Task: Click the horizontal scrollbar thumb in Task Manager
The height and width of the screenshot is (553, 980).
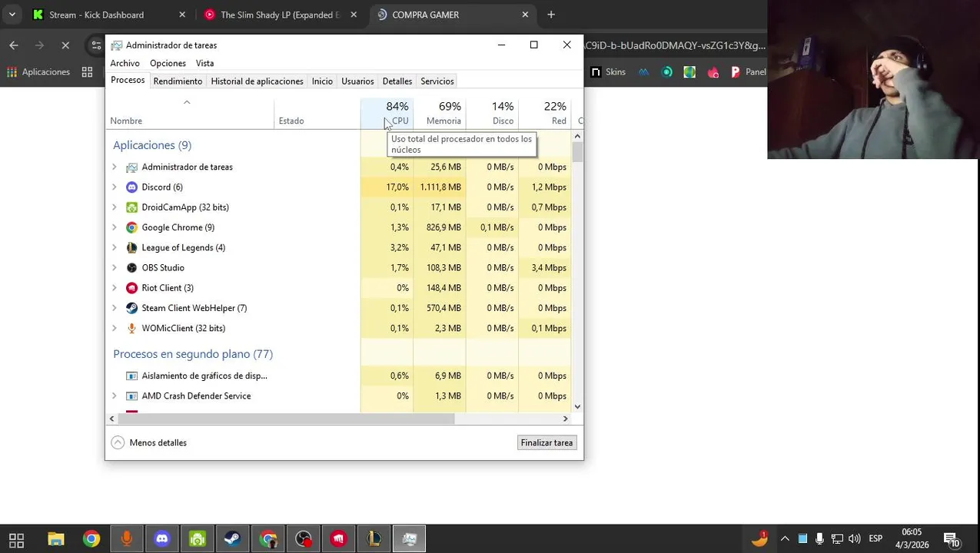Action: [x=286, y=419]
